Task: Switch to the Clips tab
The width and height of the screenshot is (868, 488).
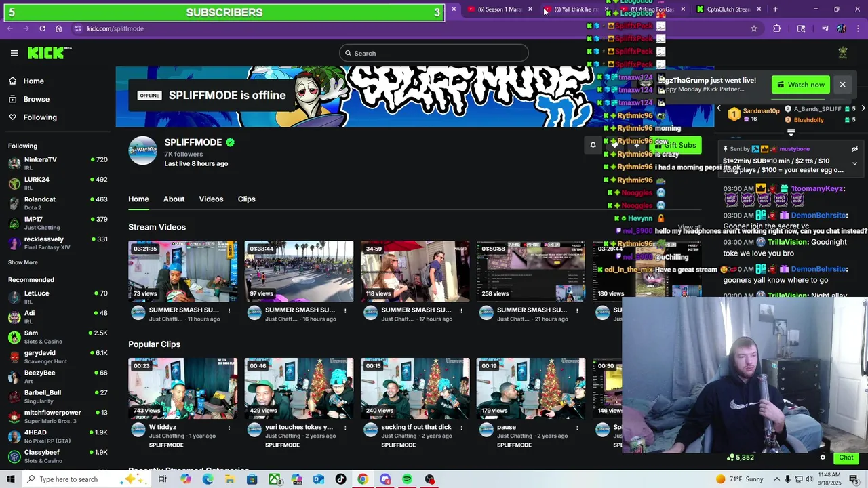Action: point(246,199)
